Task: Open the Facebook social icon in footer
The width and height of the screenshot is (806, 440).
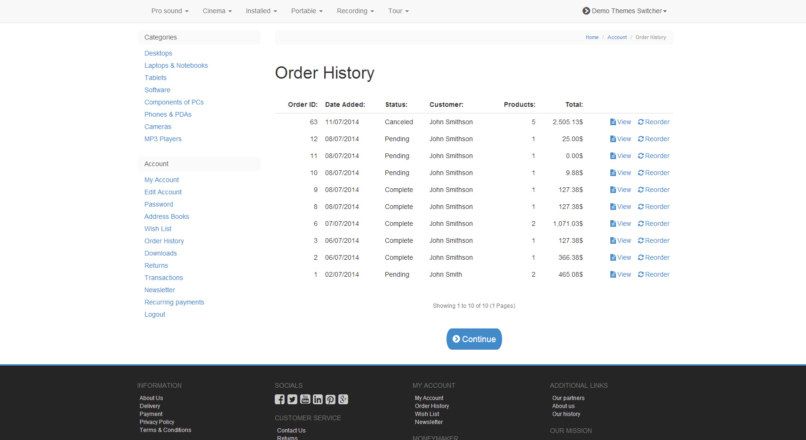Action: point(280,399)
